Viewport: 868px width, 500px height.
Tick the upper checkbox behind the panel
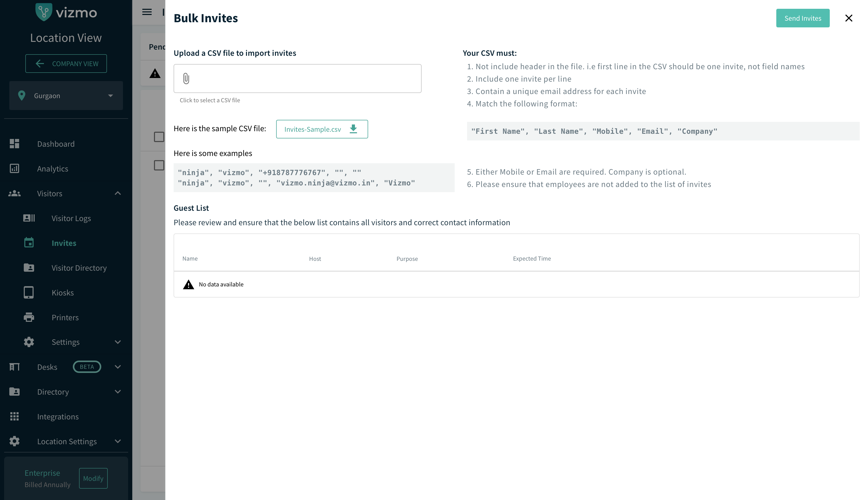coord(159,137)
